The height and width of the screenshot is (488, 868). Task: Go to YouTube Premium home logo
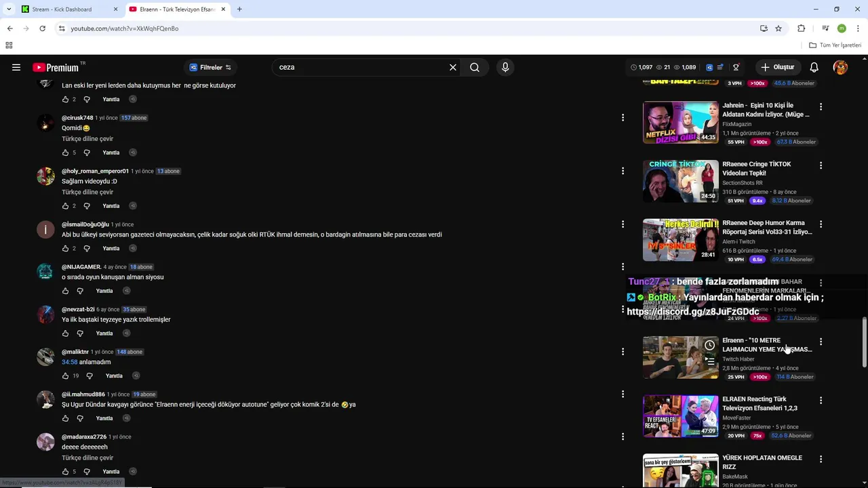[56, 67]
